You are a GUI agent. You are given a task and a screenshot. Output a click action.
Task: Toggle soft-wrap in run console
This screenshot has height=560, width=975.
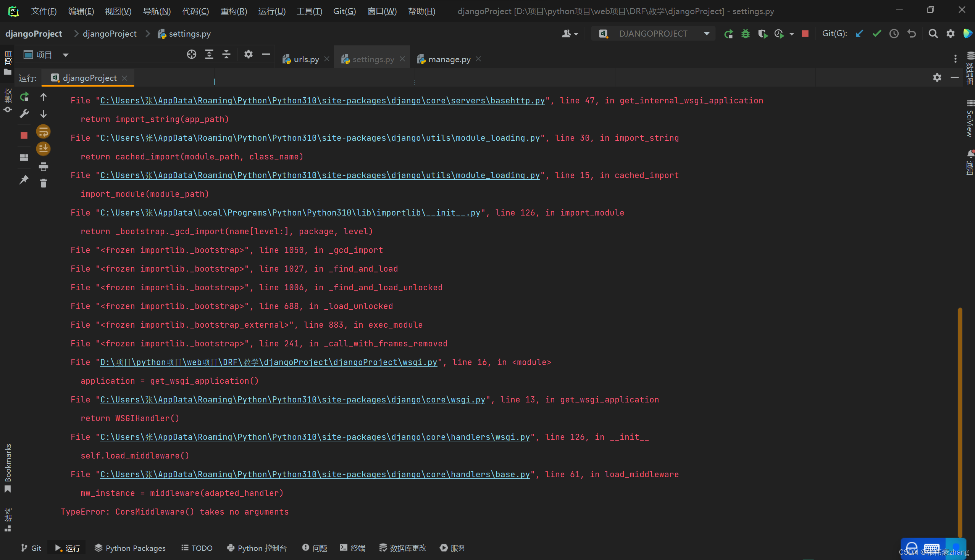[43, 132]
